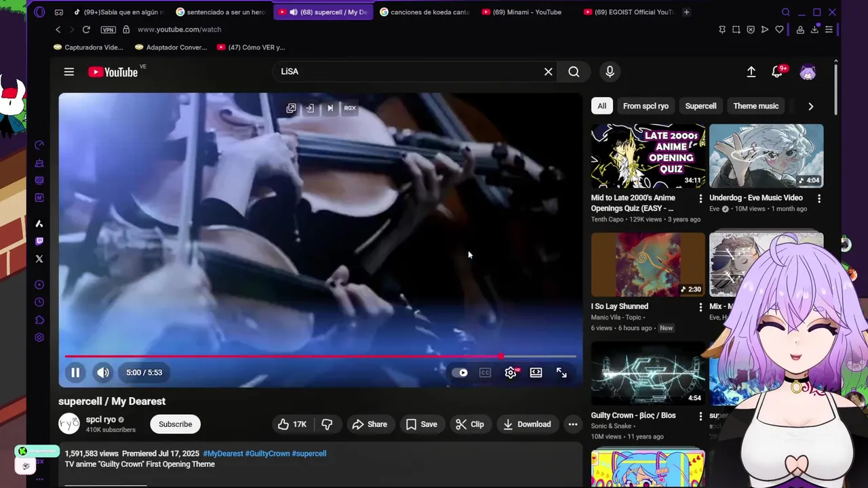Open the #MyDearest hashtag link
The height and width of the screenshot is (488, 868).
tap(223, 453)
